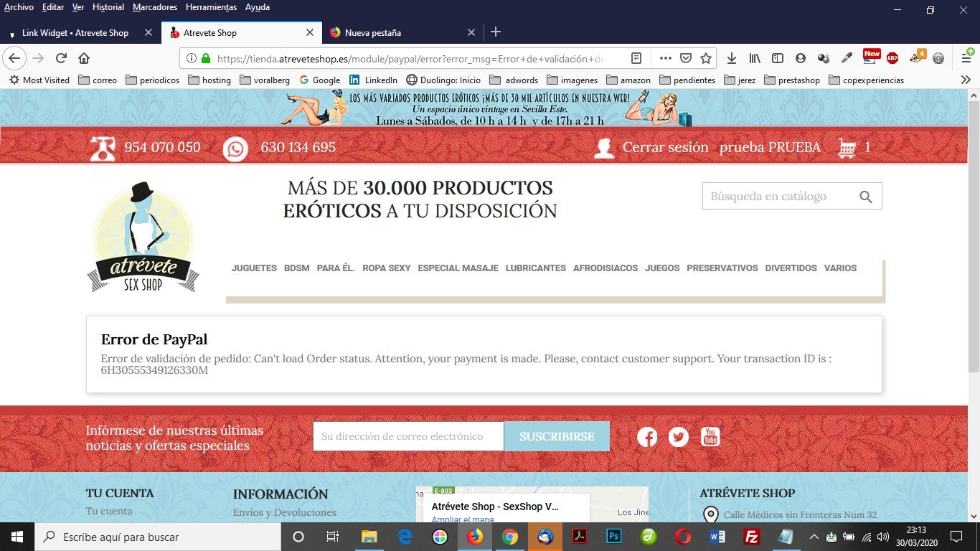980x551 pixels.
Task: Show the Firefox sidebar
Action: [777, 58]
